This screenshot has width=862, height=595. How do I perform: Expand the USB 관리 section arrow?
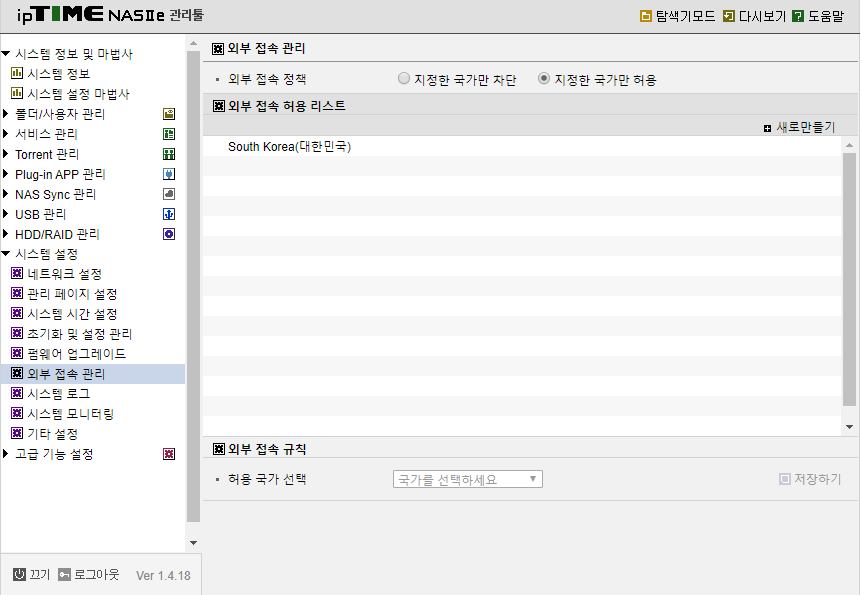coord(5,214)
